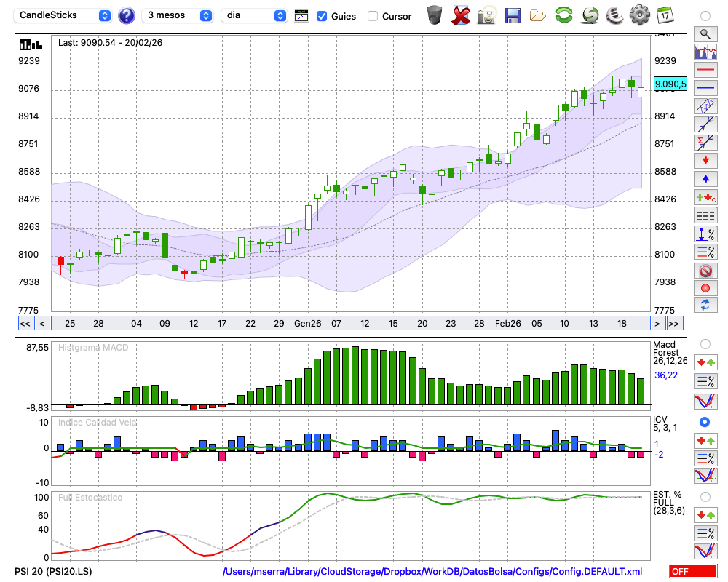Open the dia interval dropdown

pyautogui.click(x=254, y=15)
